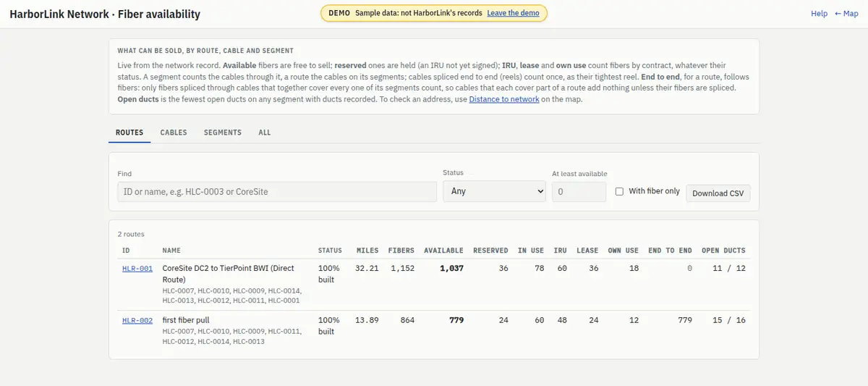Click the End to end column header
The width and height of the screenshot is (868, 386).
670,251
